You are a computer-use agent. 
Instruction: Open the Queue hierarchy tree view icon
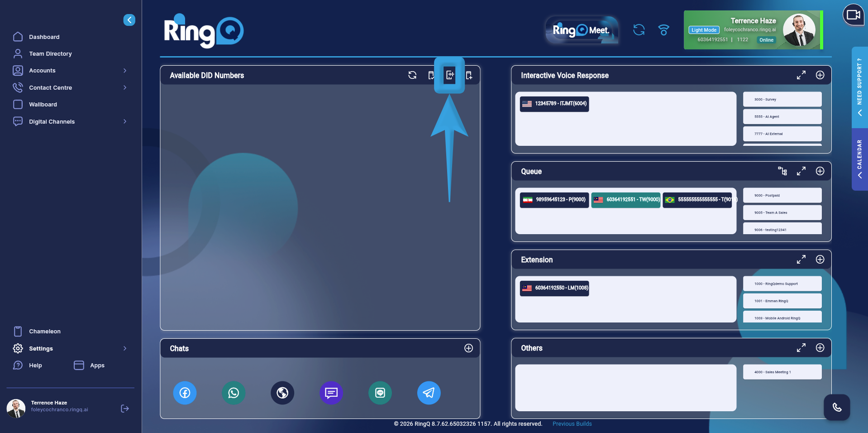tap(782, 171)
